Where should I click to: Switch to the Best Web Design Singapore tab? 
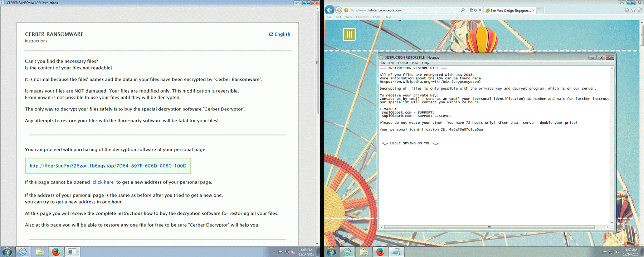[x=510, y=11]
